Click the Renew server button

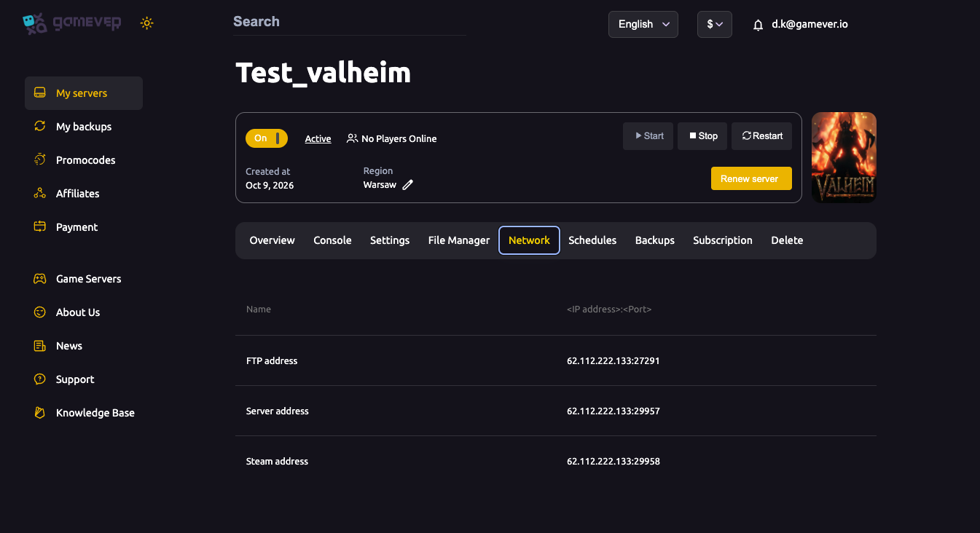[751, 178]
